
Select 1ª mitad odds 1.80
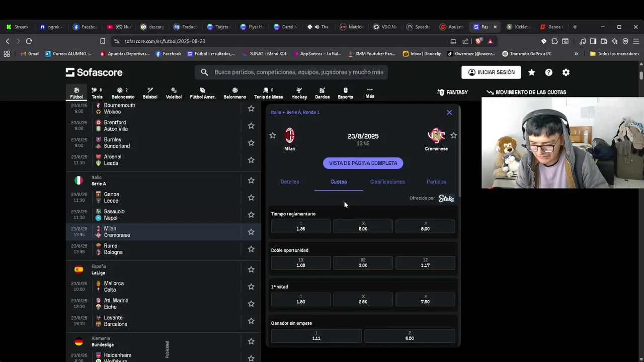coord(301,299)
